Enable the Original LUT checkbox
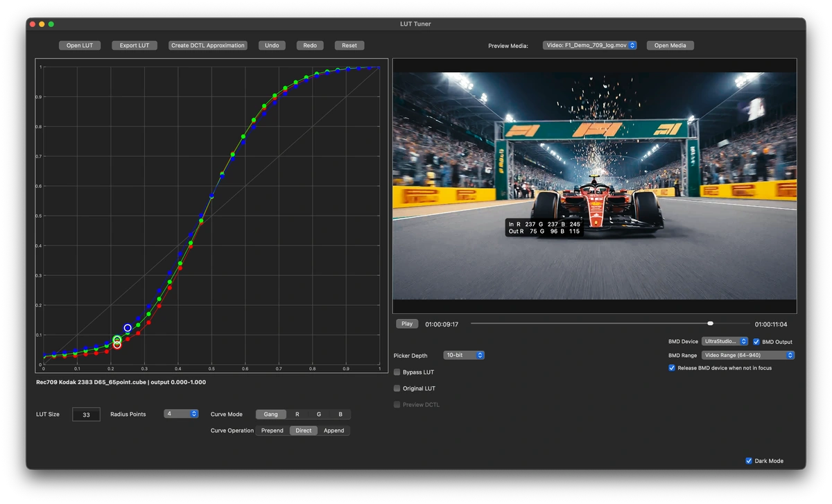832x504 pixels. (x=397, y=389)
